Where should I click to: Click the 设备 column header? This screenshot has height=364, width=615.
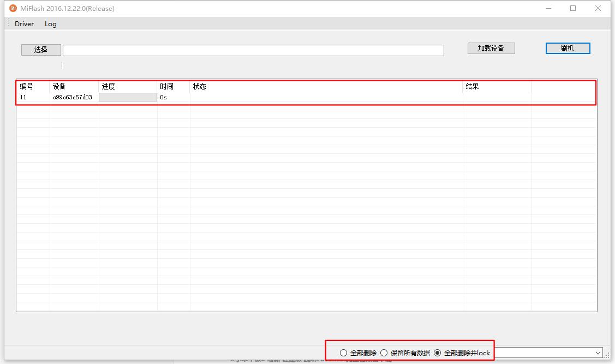pos(59,86)
